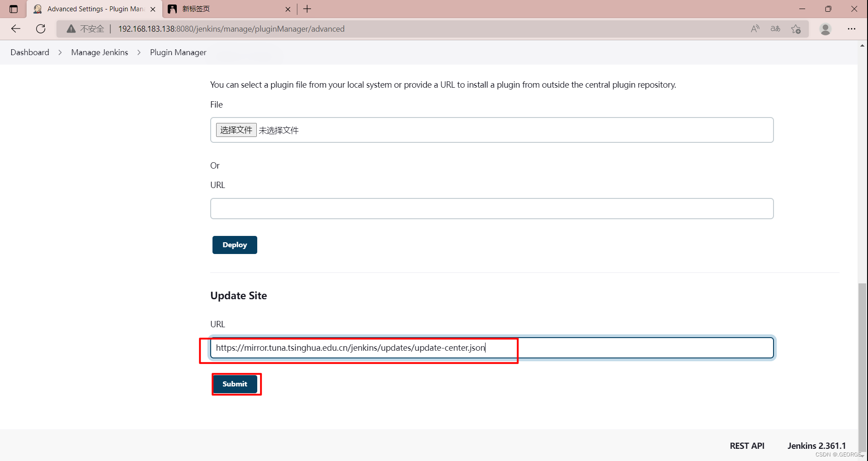Open browser settings and more menu
The height and width of the screenshot is (461, 868).
pyautogui.click(x=852, y=29)
